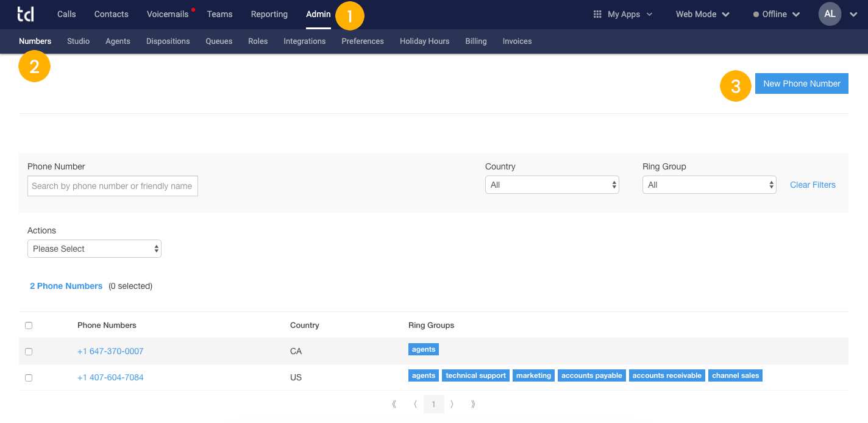Click the US country cell

[296, 377]
